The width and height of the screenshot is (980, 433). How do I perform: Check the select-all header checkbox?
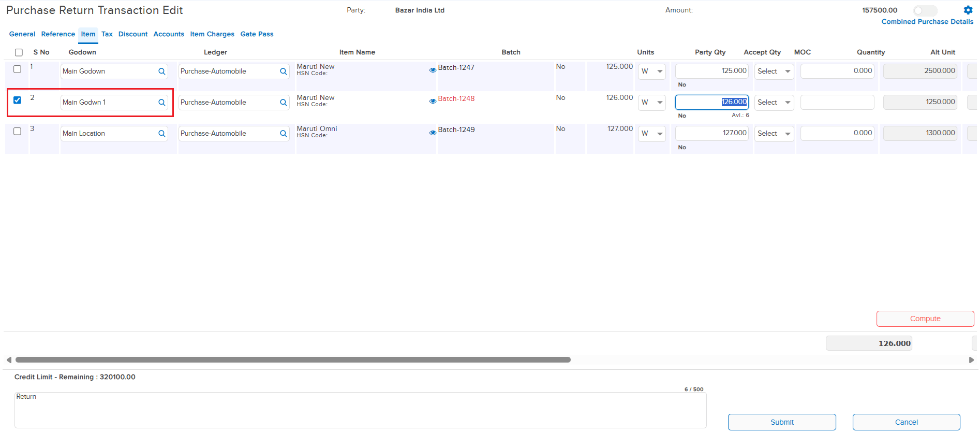pyautogui.click(x=19, y=52)
